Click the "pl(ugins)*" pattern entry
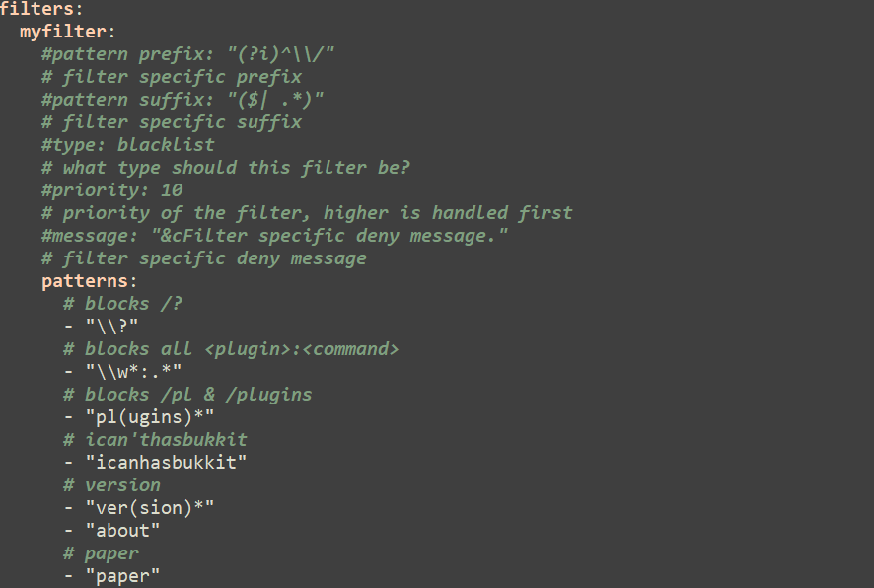The height and width of the screenshot is (588, 874). [149, 417]
